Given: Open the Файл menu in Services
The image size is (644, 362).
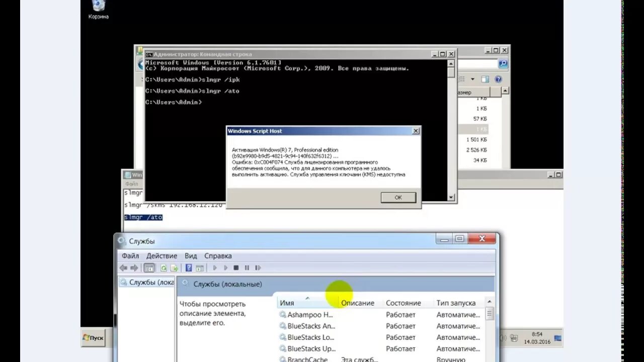Looking at the screenshot, I should (x=130, y=256).
